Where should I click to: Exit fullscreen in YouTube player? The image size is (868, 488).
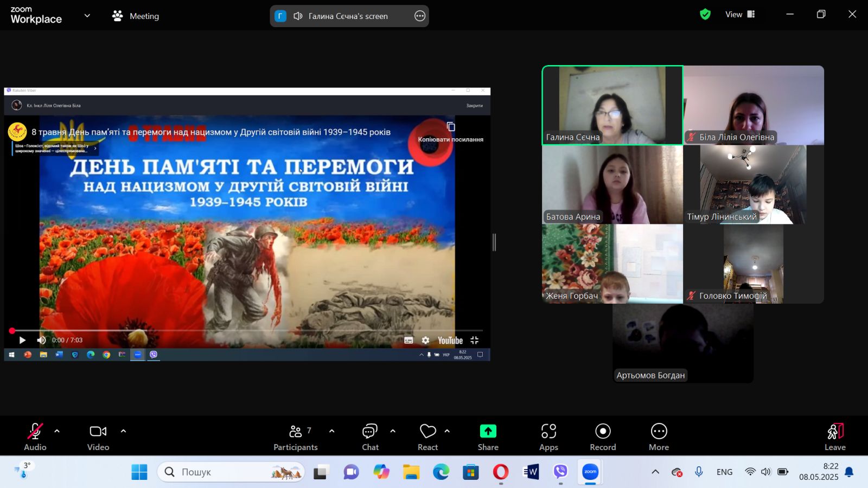pos(475,341)
